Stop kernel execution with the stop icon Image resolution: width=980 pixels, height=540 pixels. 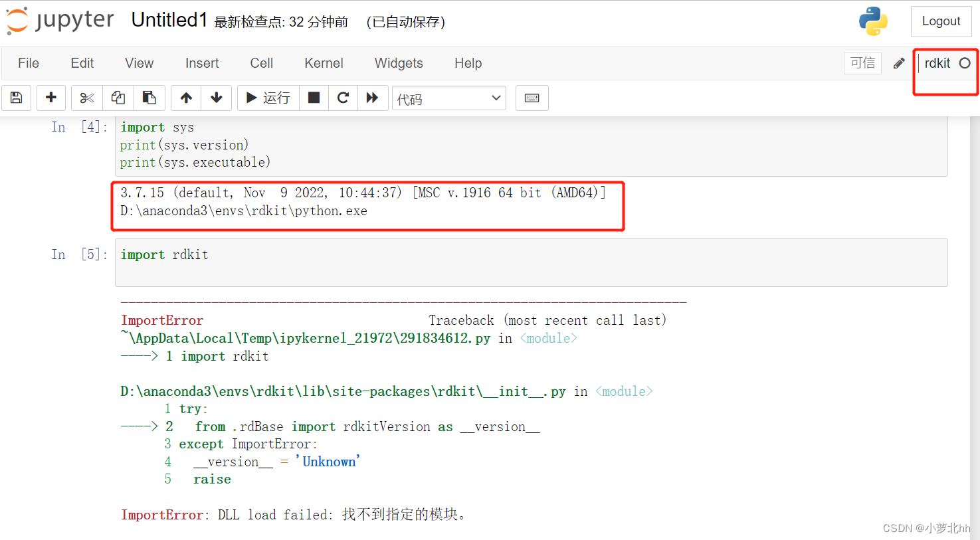[314, 98]
